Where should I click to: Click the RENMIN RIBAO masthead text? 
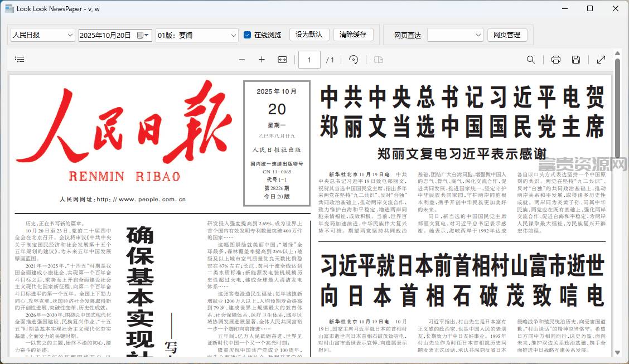pyautogui.click(x=124, y=176)
